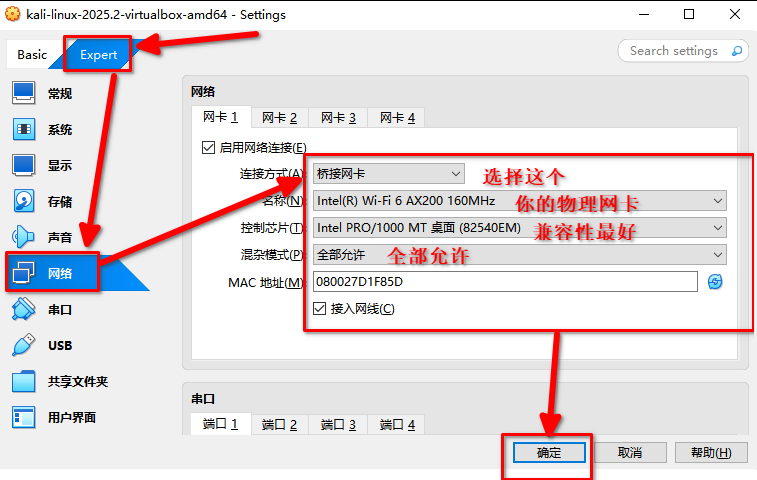Screen dimensions: 757x480
Task: Select the 串口 (Serial) port icon
Action: [24, 310]
